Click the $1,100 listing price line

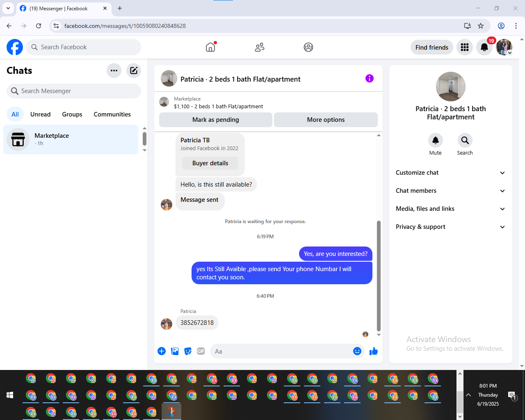click(219, 107)
